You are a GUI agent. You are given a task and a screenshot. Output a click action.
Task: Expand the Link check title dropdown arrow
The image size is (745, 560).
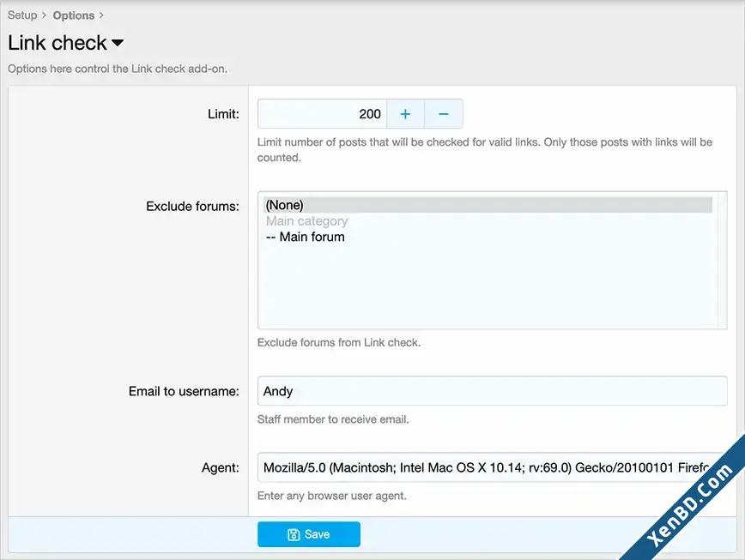(x=118, y=43)
